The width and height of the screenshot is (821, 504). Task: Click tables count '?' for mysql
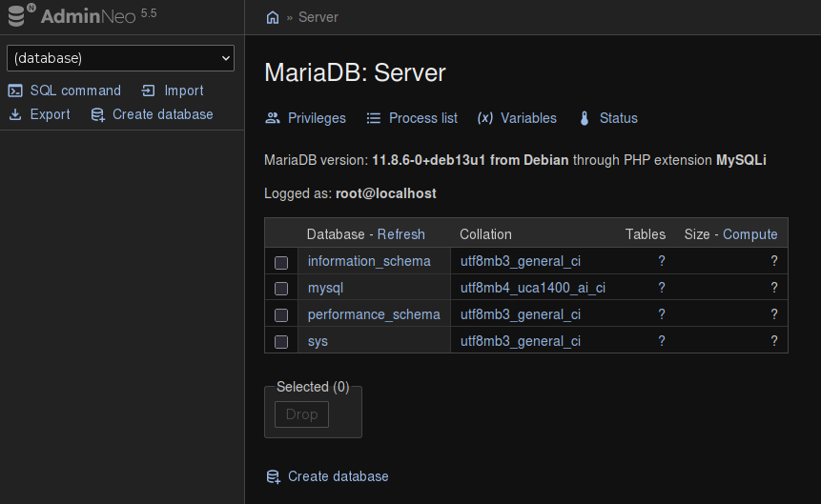tap(662, 288)
